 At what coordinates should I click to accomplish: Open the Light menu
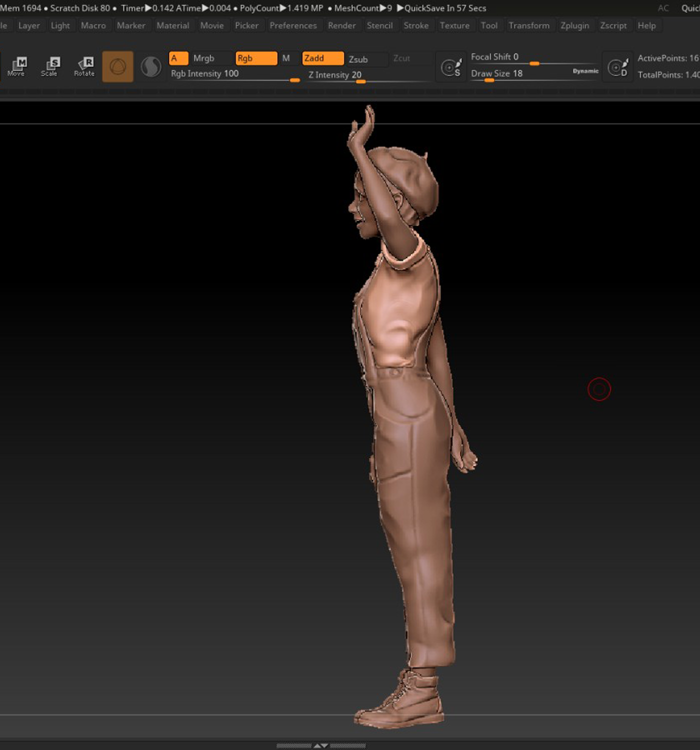click(60, 25)
